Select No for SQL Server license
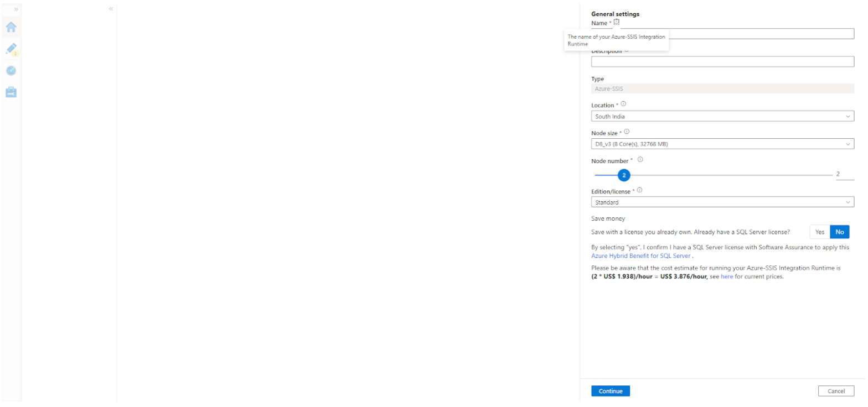The height and width of the screenshot is (407, 868). coord(839,232)
